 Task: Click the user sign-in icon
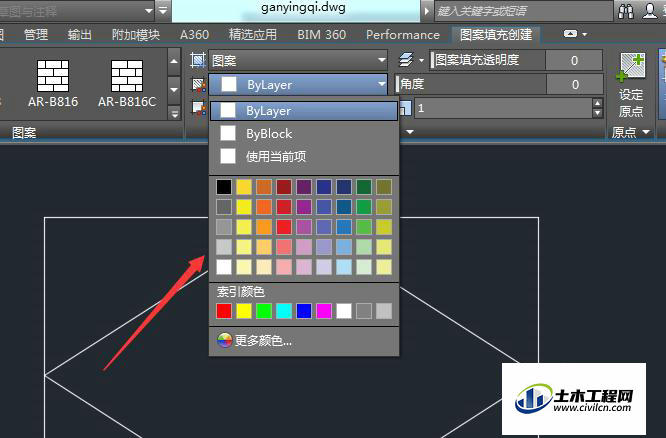650,11
